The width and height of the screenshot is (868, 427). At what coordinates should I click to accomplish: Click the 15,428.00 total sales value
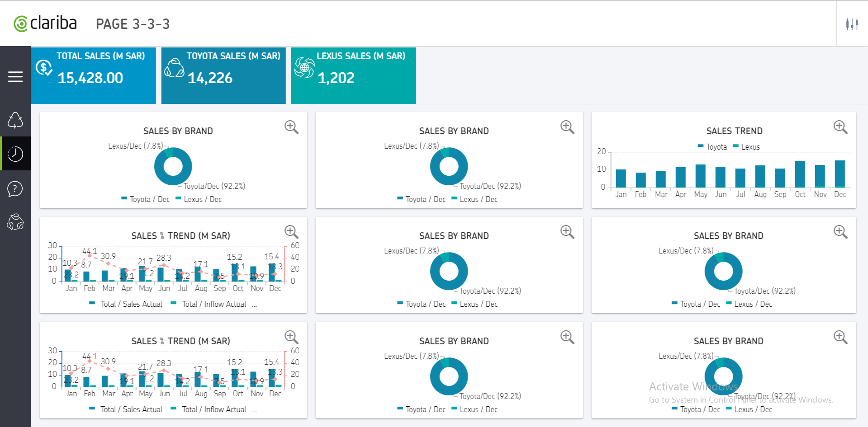tap(90, 78)
